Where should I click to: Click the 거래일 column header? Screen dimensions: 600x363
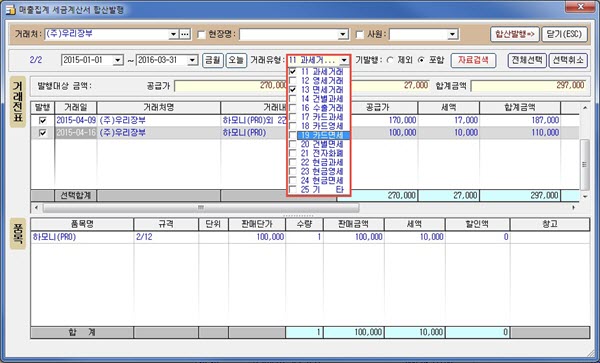coord(76,107)
